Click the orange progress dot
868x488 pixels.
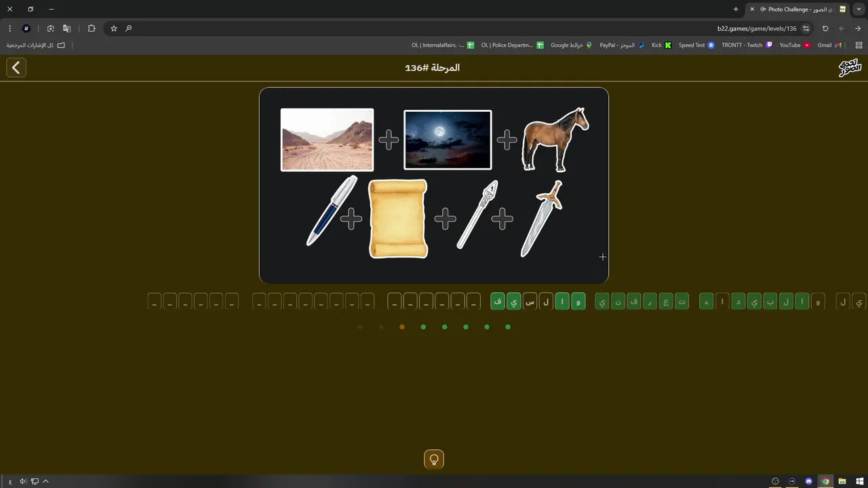(402, 327)
